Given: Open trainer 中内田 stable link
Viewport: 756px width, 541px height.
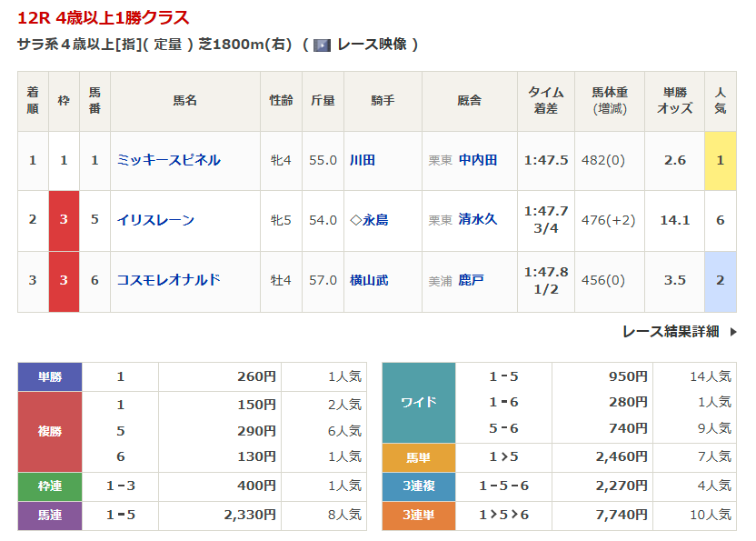Looking at the screenshot, I should pos(478,160).
